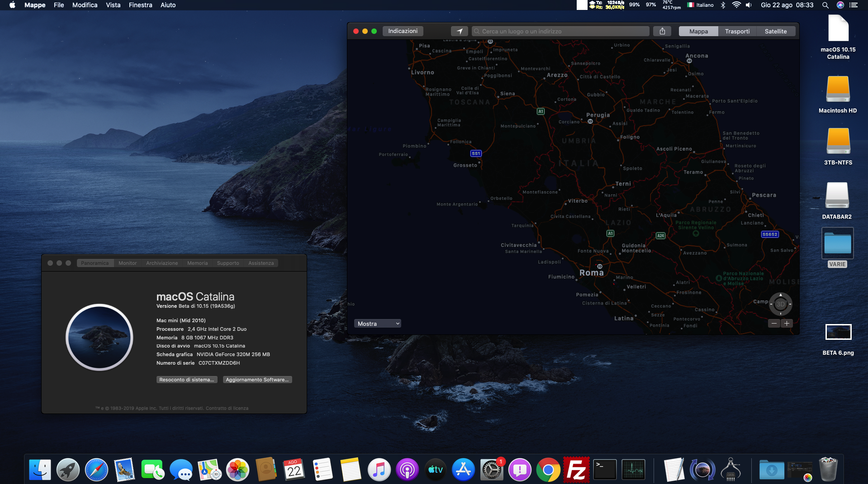Viewport: 868px width, 484px height.
Task: Zoom out the map with minus button
Action: pyautogui.click(x=774, y=323)
